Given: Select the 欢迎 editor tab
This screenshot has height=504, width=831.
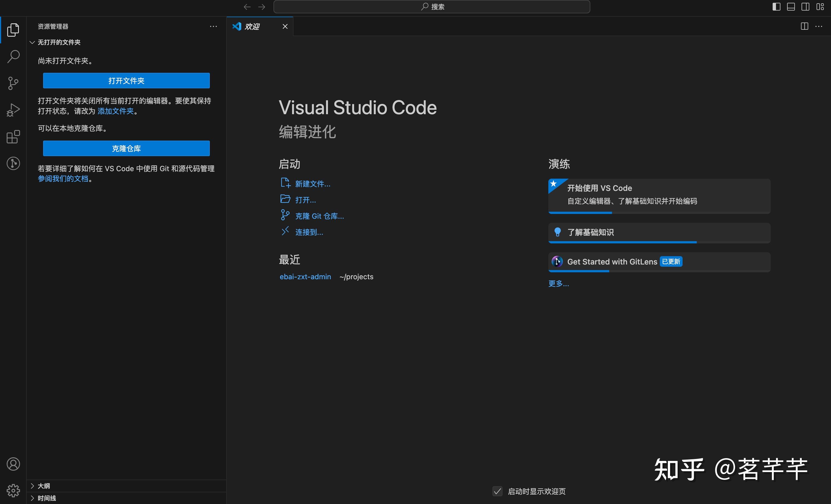Looking at the screenshot, I should click(x=260, y=26).
